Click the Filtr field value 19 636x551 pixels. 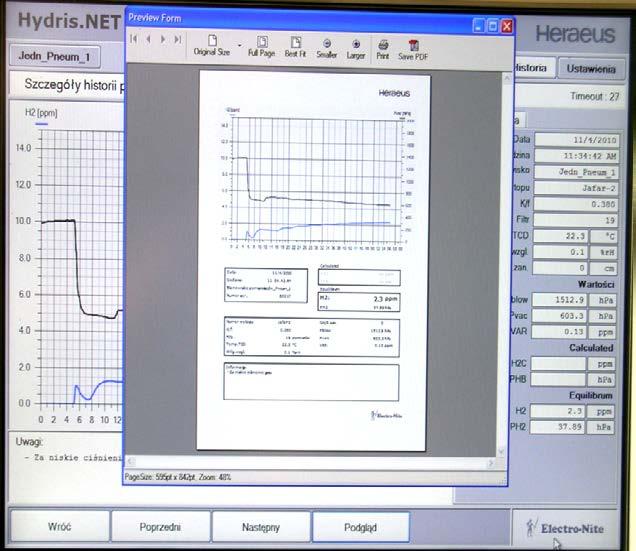576,220
